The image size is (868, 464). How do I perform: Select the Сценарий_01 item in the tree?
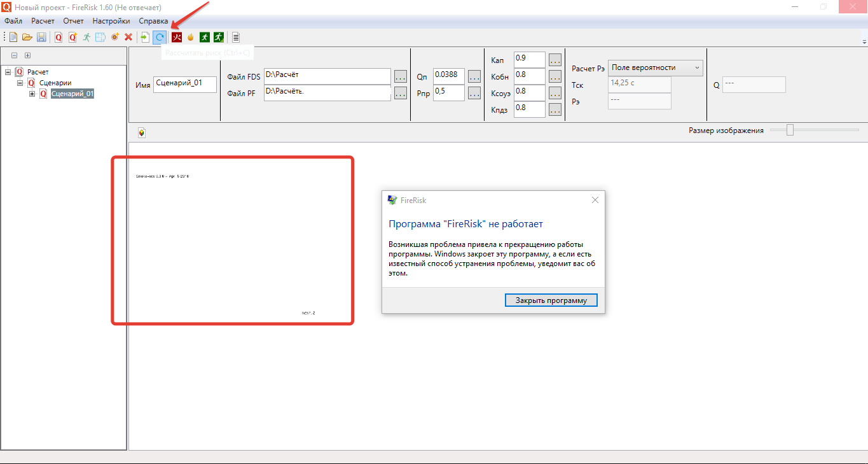click(72, 94)
